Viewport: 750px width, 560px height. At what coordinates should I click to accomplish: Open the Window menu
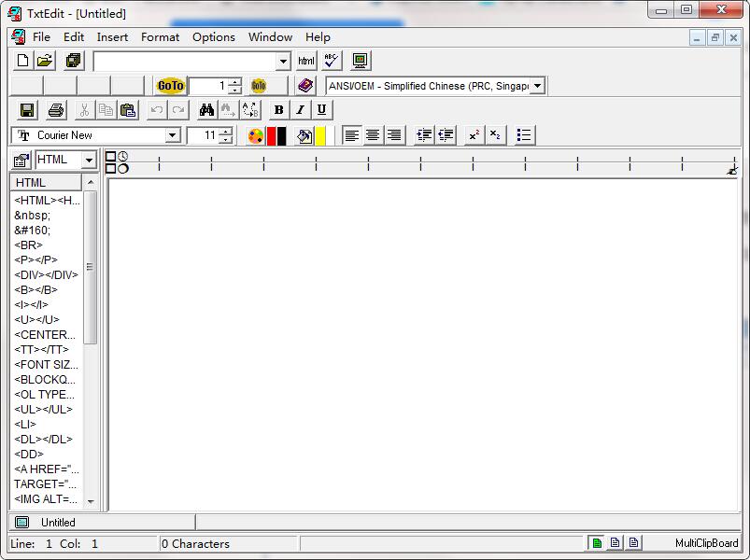pos(270,37)
